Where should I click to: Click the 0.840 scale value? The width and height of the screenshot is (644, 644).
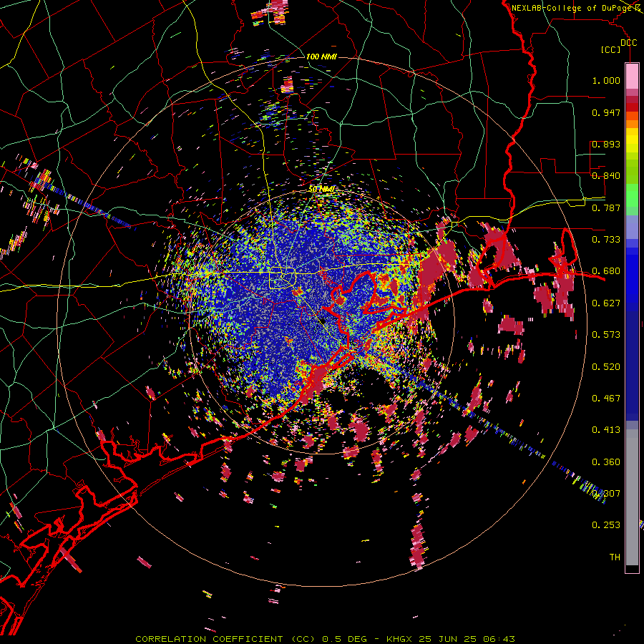coord(606,176)
